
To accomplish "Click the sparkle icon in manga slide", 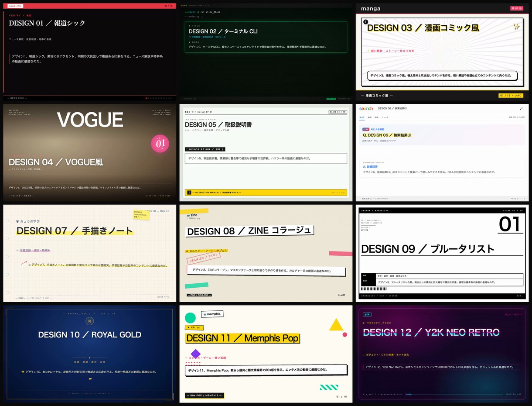I will tap(516, 27).
